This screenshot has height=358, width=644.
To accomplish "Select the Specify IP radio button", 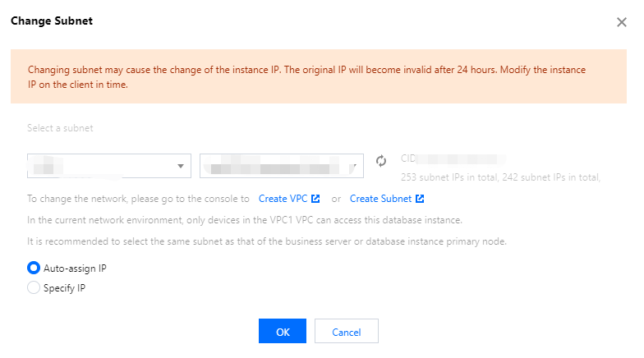I will pyautogui.click(x=34, y=287).
